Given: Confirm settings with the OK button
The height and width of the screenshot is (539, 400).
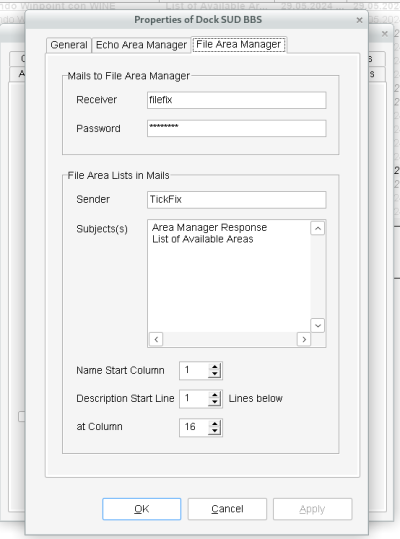Looking at the screenshot, I should (x=142, y=509).
